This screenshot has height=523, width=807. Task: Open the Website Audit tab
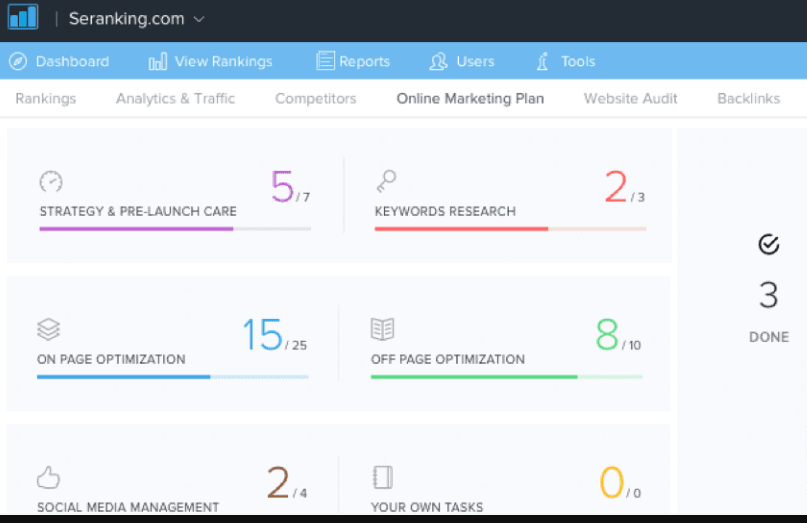pyautogui.click(x=630, y=98)
